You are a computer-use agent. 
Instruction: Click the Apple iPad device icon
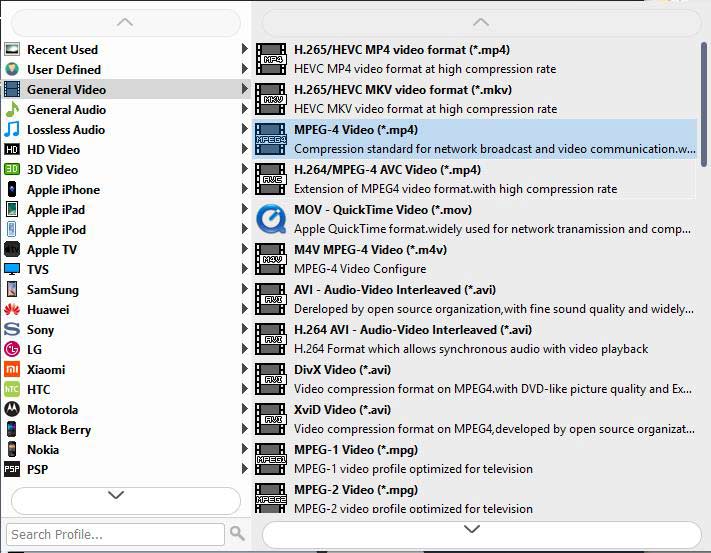pos(12,209)
